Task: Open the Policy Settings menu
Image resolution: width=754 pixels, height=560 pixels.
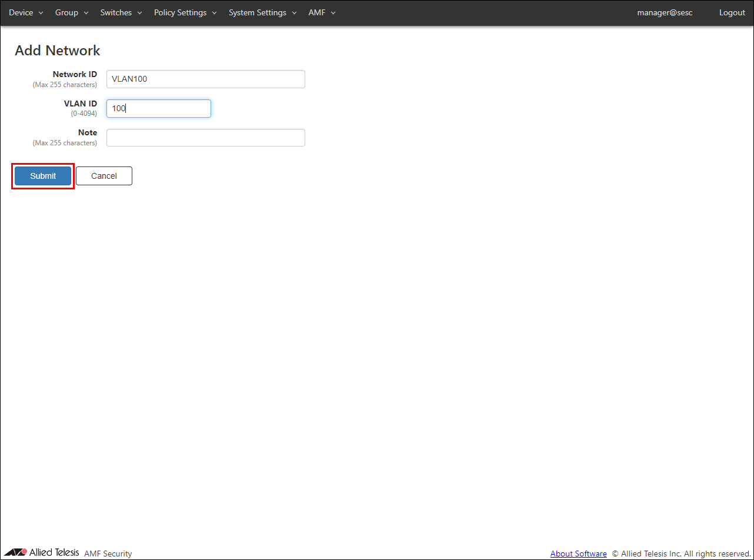Action: coord(180,12)
